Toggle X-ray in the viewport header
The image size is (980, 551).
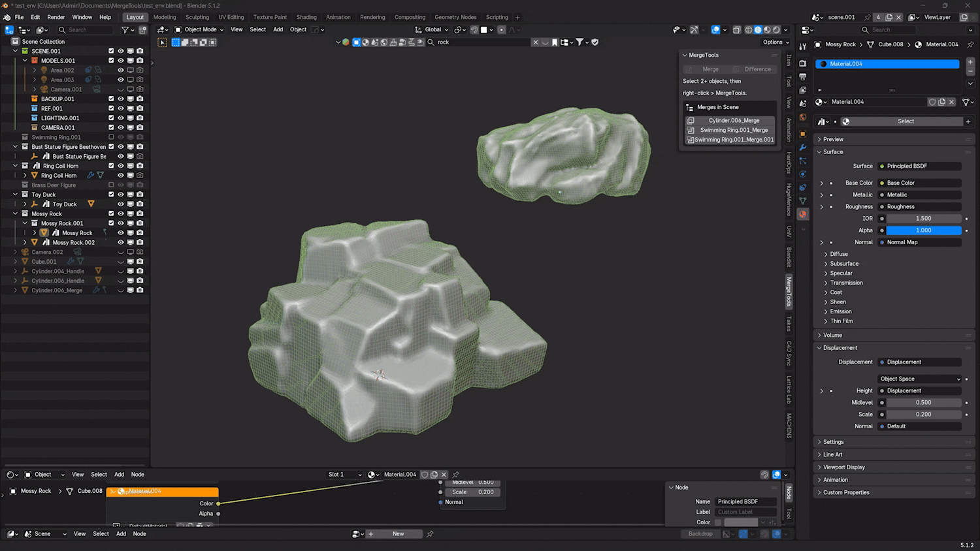coord(736,30)
